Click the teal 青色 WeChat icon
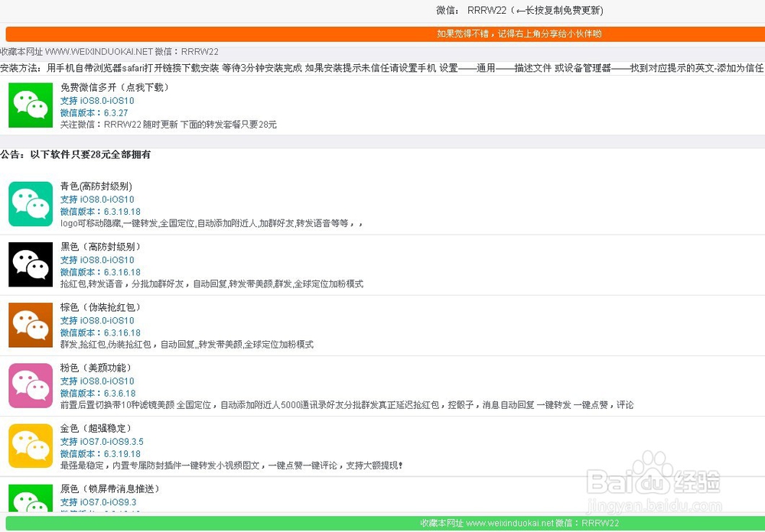The height and width of the screenshot is (532, 765). (31, 204)
